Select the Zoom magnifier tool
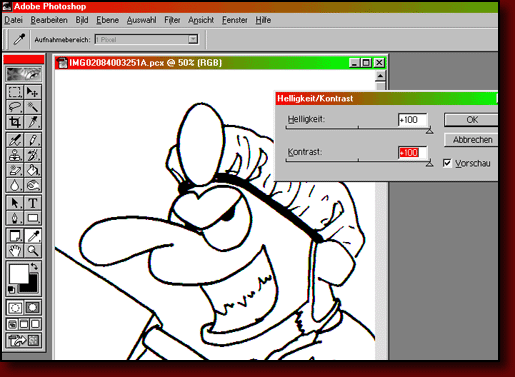The image size is (515, 377). click(33, 250)
